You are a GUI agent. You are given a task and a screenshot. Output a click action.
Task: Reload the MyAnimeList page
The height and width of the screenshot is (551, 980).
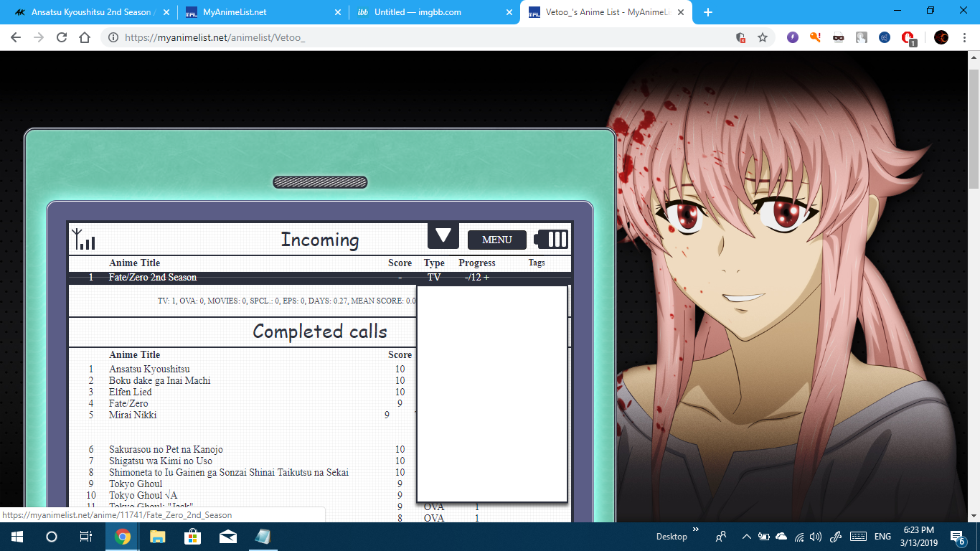pyautogui.click(x=62, y=37)
